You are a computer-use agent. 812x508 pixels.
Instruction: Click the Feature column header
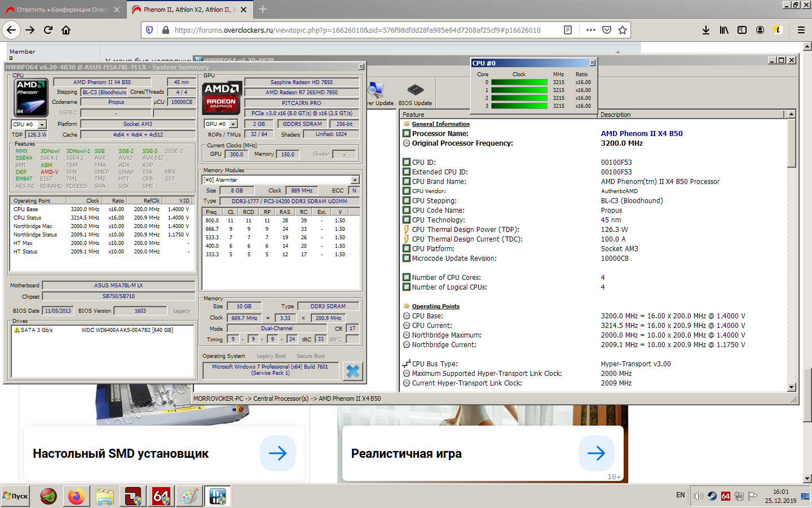click(498, 115)
